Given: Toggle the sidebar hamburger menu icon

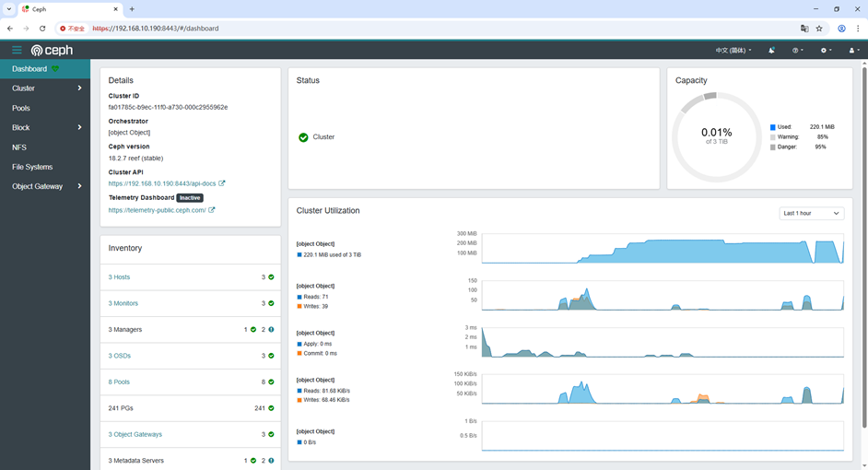Looking at the screenshot, I should coord(17,50).
